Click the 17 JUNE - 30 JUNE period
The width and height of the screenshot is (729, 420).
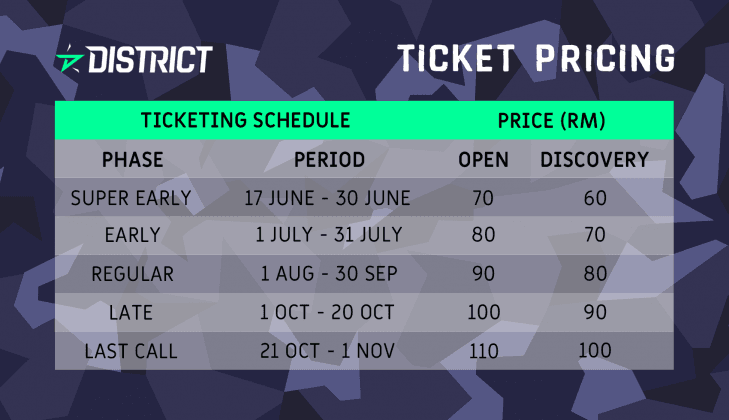327,198
